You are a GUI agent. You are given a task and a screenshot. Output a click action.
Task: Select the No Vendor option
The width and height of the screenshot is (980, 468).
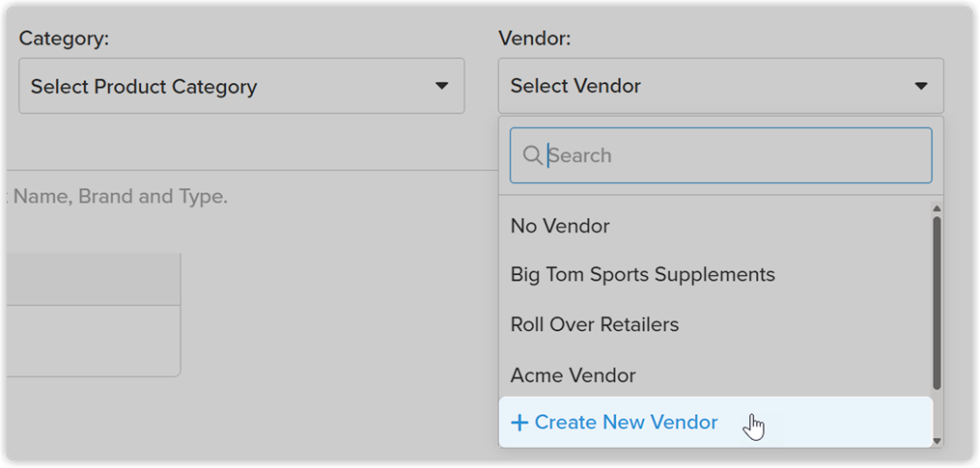point(715,226)
